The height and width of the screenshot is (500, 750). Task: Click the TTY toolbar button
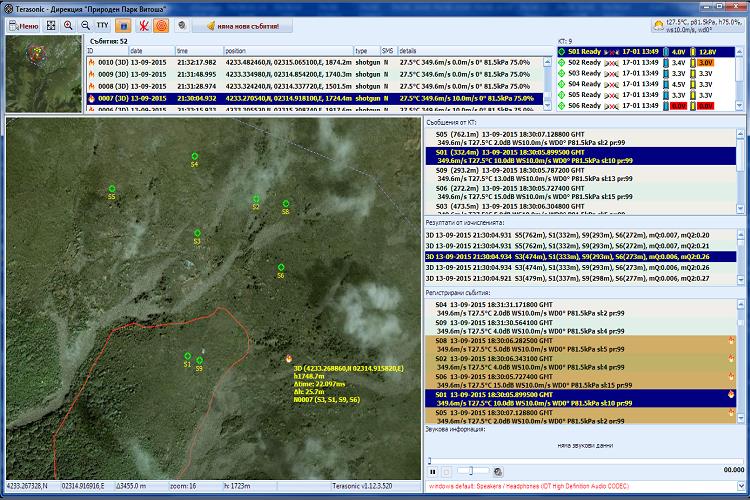tap(102, 26)
